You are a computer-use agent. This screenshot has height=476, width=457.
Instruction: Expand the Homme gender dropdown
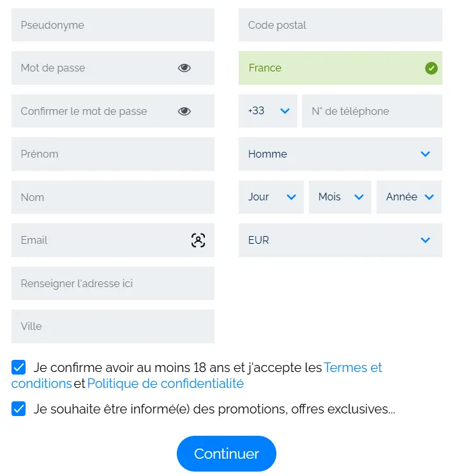pyautogui.click(x=340, y=154)
